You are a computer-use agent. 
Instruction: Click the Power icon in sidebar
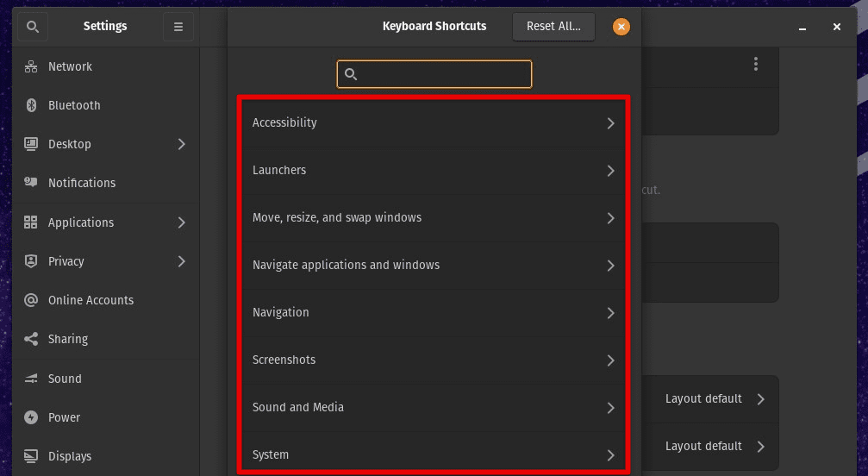(31, 417)
